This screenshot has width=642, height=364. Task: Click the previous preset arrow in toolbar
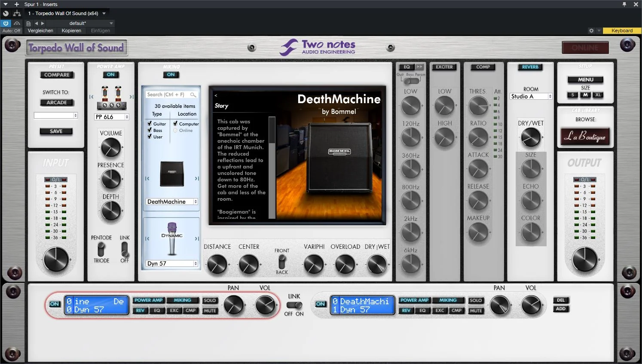point(37,23)
